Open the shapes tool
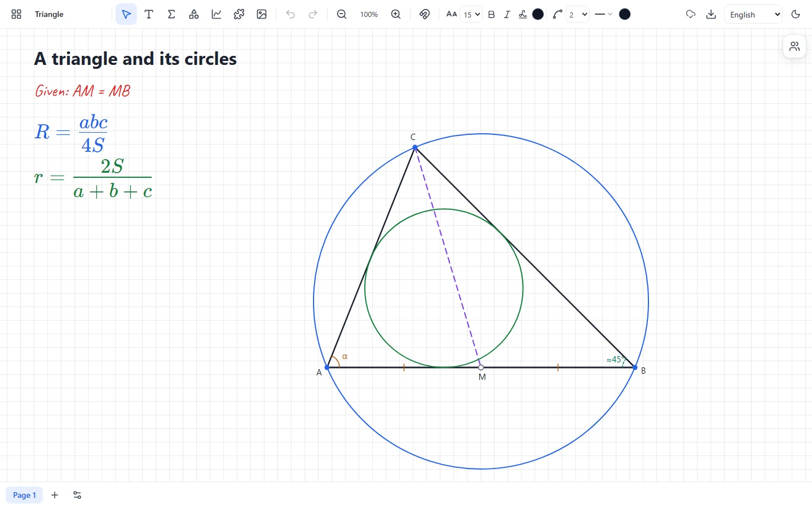 click(x=194, y=14)
